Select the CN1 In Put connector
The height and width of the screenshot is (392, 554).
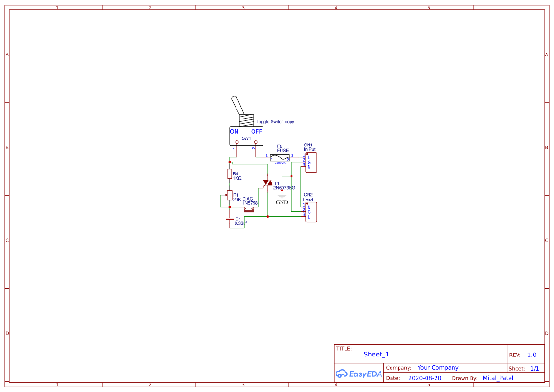click(x=311, y=163)
